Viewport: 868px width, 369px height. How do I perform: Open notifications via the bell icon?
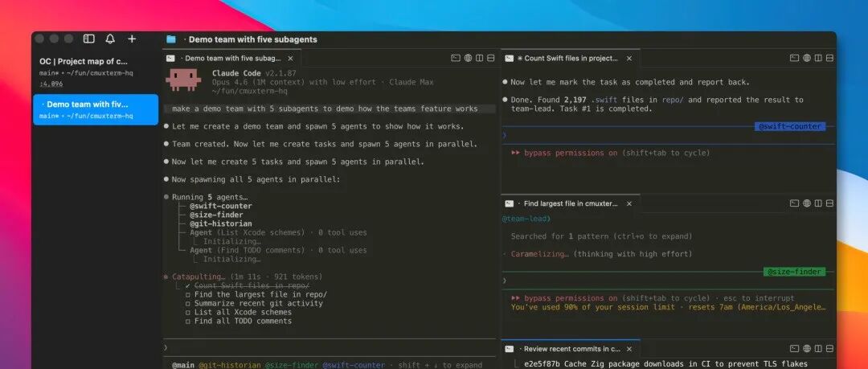click(110, 39)
